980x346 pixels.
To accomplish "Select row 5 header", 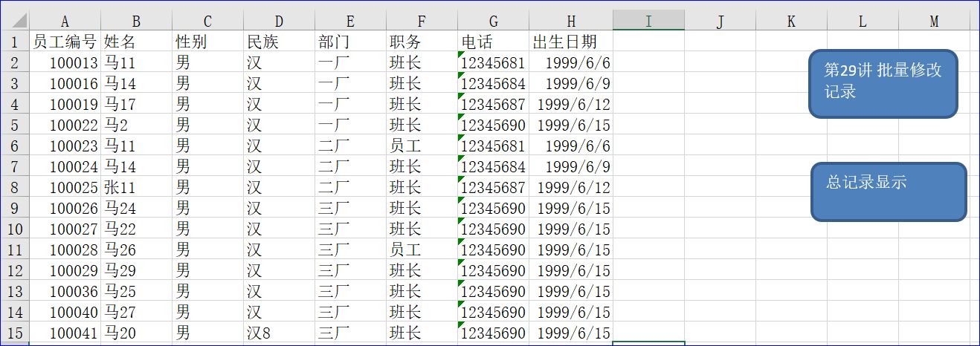I will click(16, 125).
